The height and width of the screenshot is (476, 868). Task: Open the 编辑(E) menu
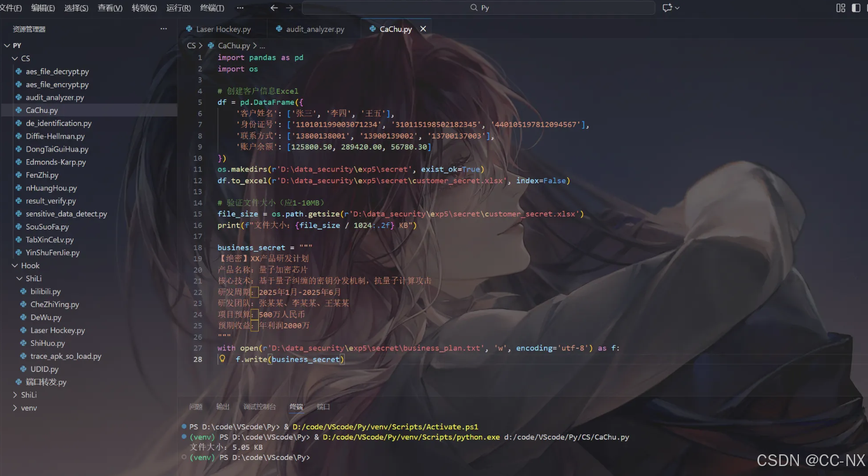click(43, 8)
